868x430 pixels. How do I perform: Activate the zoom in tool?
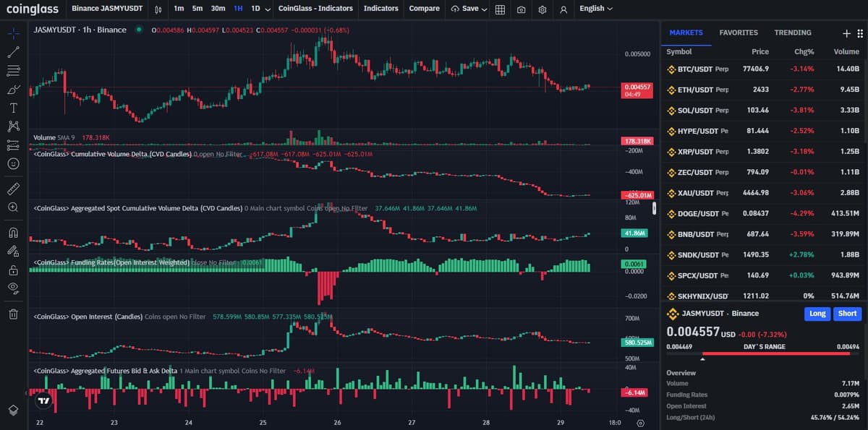[x=13, y=207]
